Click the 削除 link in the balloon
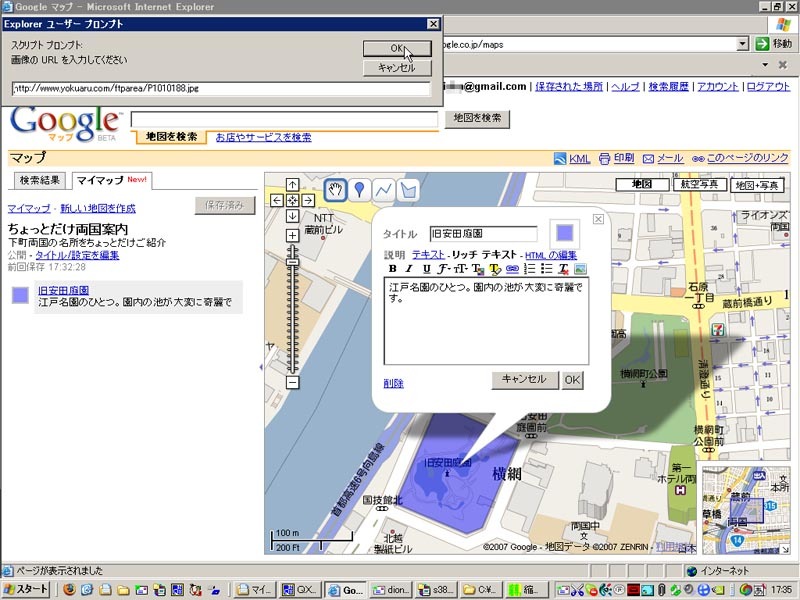 pos(393,383)
